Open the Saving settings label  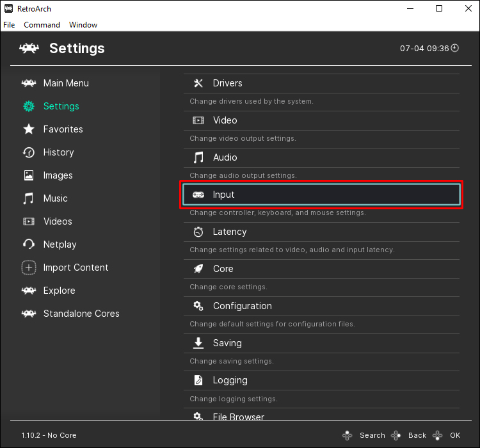[x=227, y=343]
